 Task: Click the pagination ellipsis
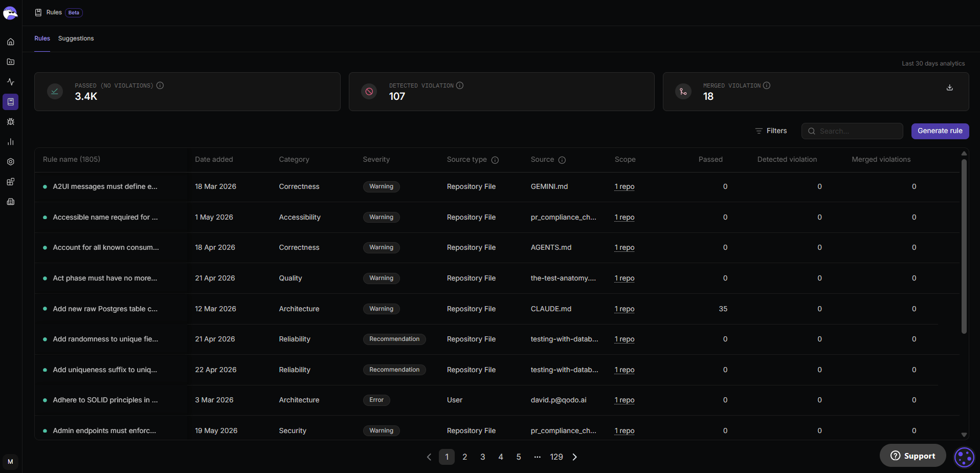coord(537,457)
